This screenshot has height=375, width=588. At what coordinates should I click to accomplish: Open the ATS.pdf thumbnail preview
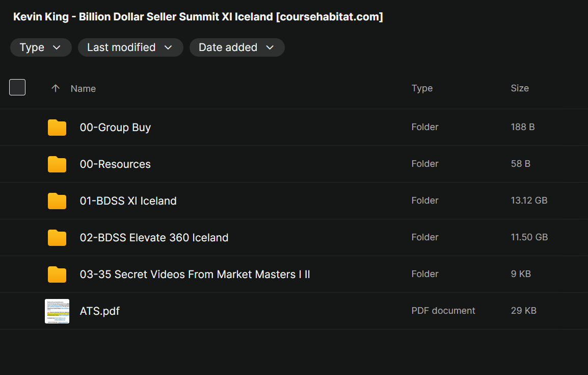point(57,311)
